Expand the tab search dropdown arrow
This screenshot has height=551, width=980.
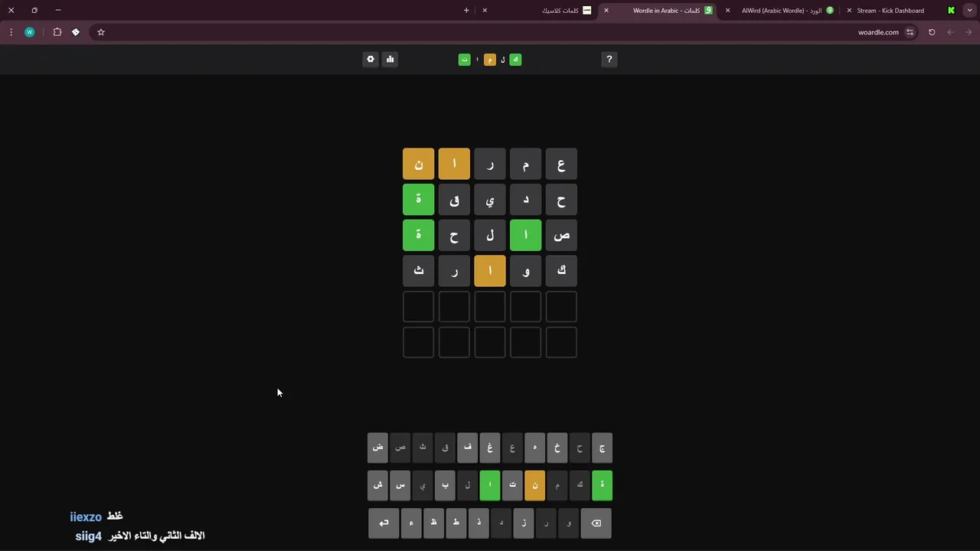click(969, 11)
